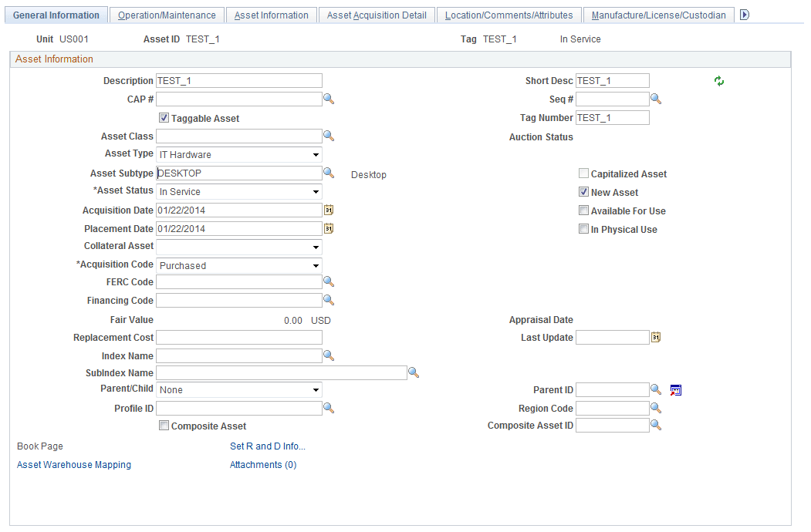Switch to the Operation/Maintenance tab
The width and height of the screenshot is (811, 532).
167,14
